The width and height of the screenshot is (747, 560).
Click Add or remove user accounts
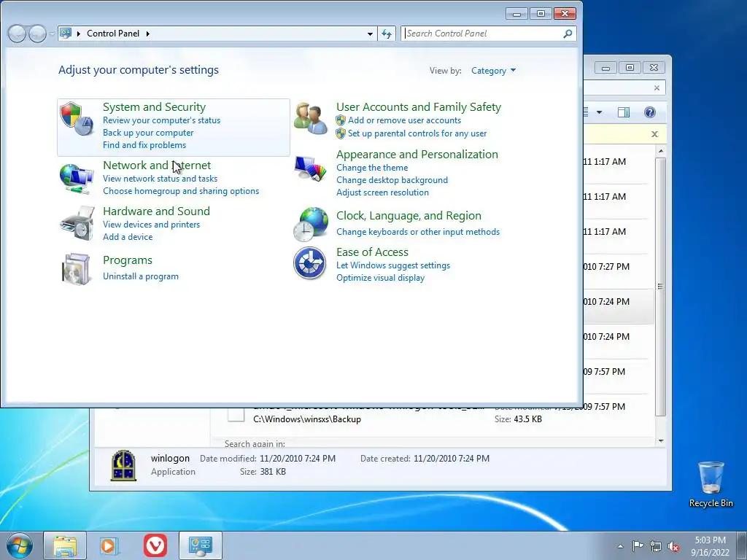tap(404, 120)
